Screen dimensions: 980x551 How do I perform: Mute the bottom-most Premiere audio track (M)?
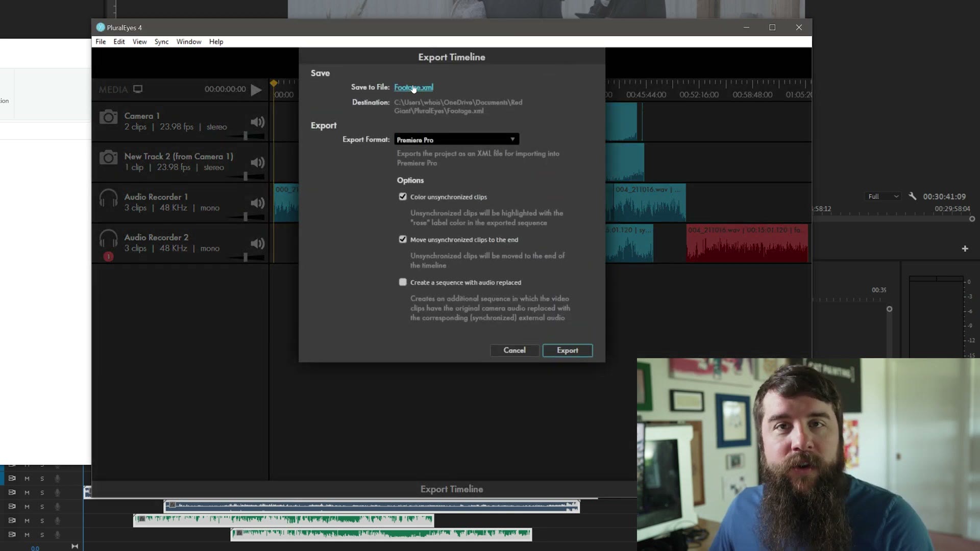click(27, 535)
